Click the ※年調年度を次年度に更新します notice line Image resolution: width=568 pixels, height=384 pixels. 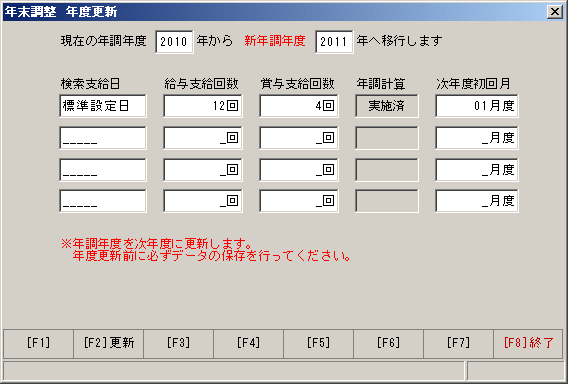[x=156, y=243]
